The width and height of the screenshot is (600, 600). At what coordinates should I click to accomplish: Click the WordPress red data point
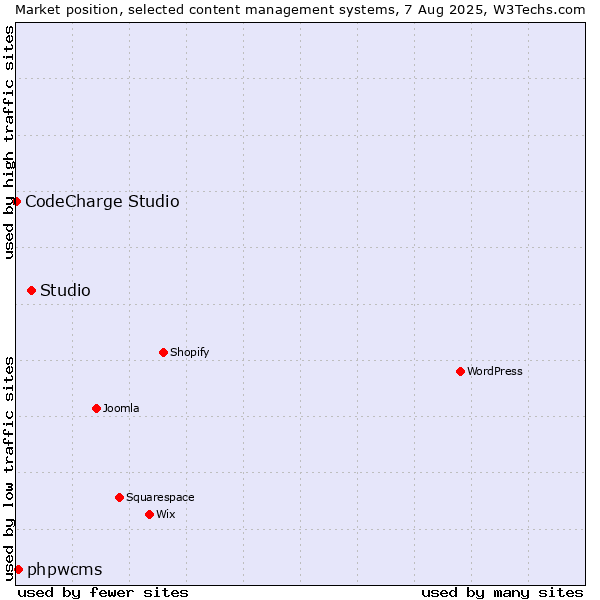(460, 371)
